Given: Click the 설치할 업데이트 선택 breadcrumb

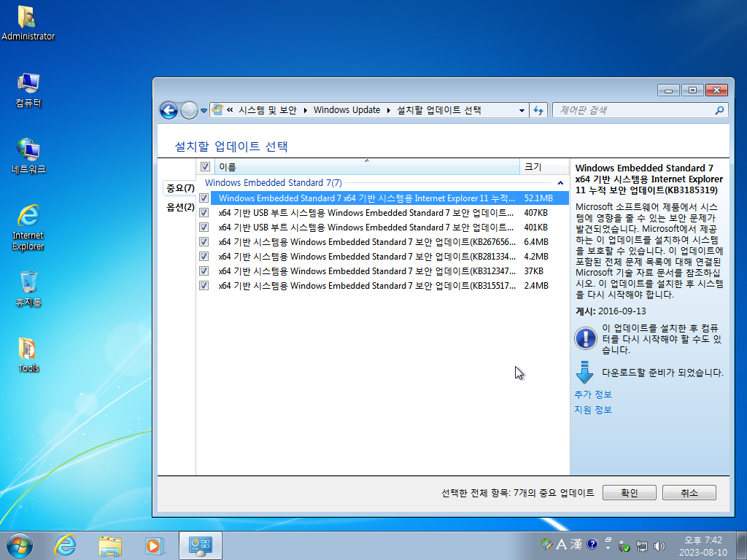Looking at the screenshot, I should pyautogui.click(x=438, y=110).
